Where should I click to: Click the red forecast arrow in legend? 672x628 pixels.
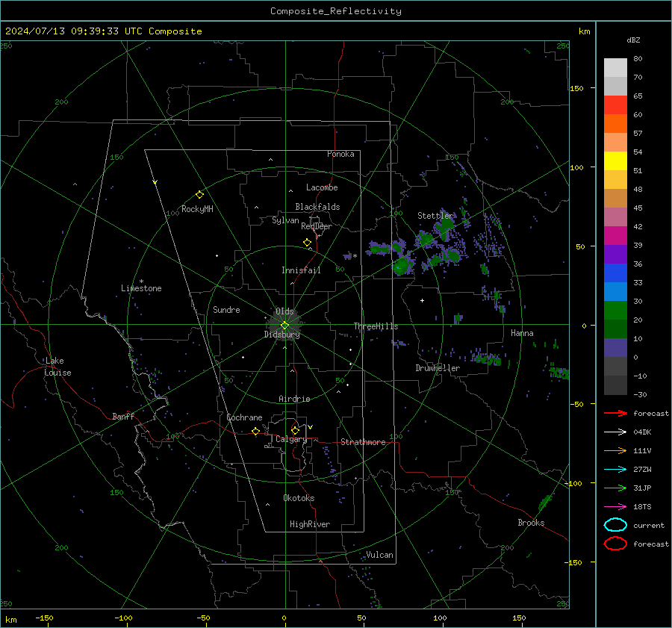coord(615,413)
